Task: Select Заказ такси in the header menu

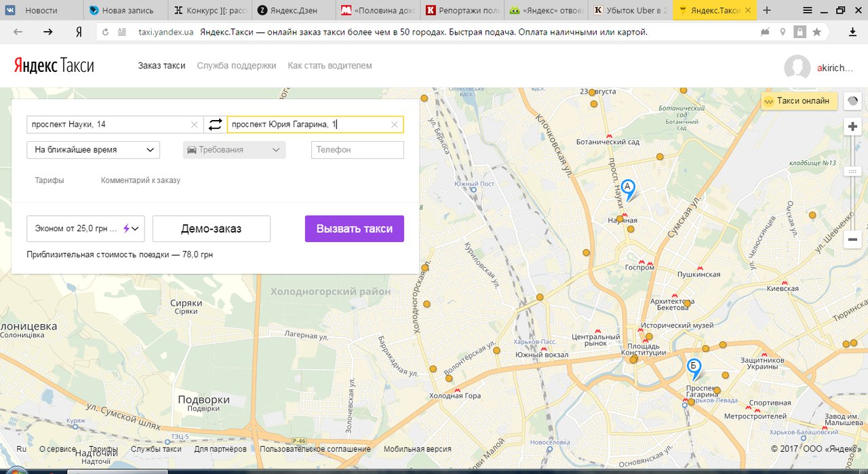Action: 161,66
